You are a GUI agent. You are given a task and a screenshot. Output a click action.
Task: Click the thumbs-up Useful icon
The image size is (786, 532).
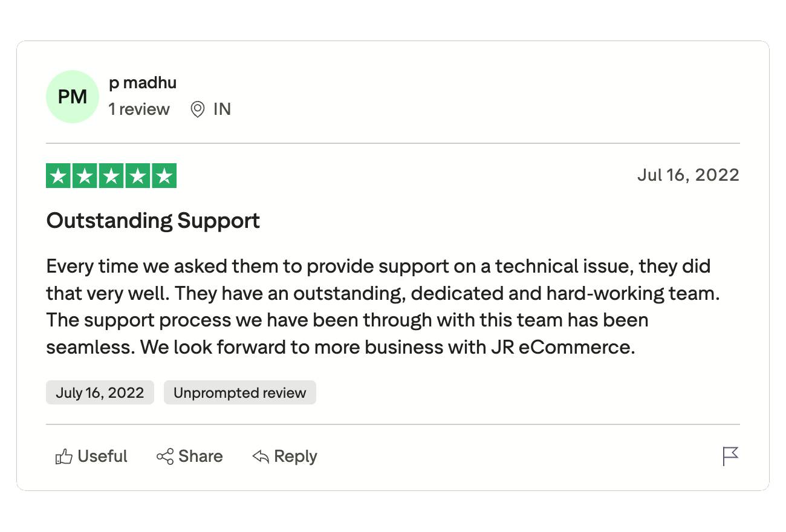pos(63,457)
